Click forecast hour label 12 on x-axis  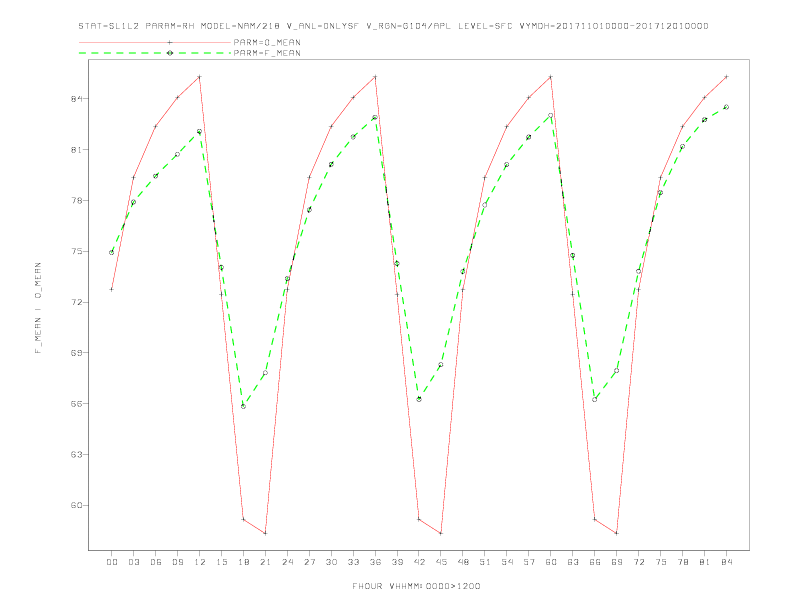click(200, 562)
